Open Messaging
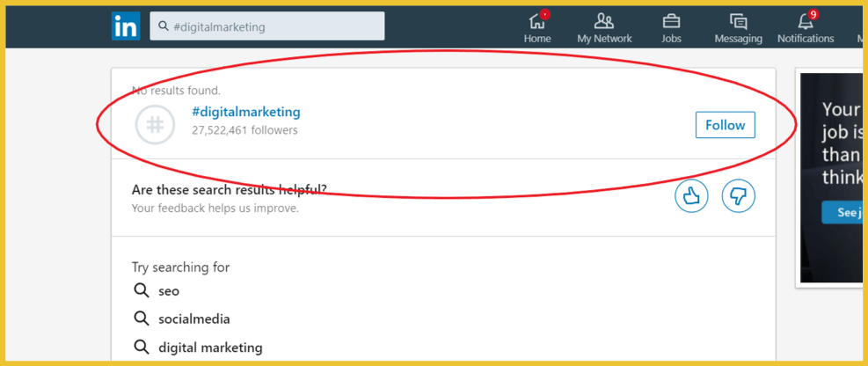Viewport: 868px width, 366px height. [x=738, y=27]
